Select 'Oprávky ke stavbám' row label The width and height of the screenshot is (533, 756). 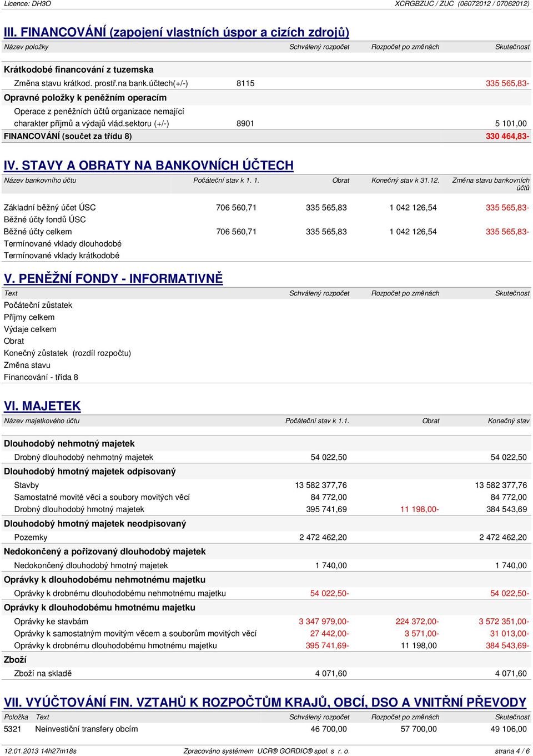click(x=51, y=622)
